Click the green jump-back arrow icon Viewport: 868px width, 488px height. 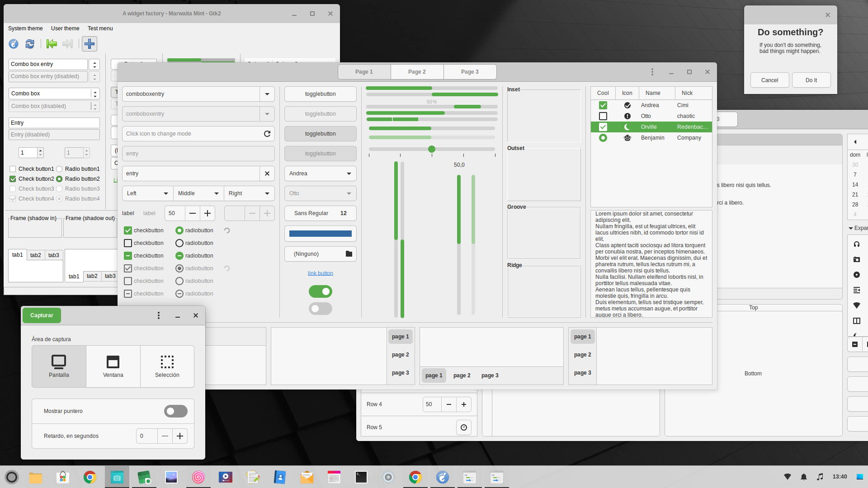pyautogui.click(x=52, y=44)
